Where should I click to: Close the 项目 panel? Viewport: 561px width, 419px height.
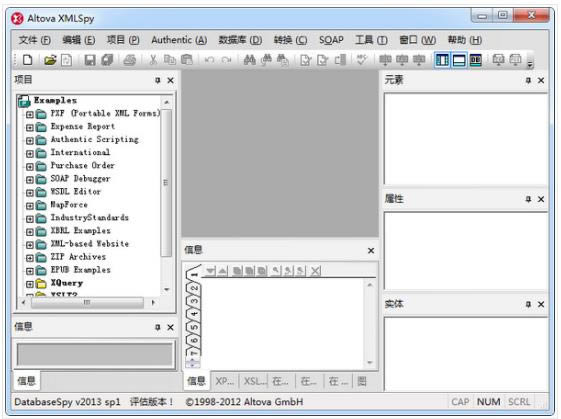171,81
